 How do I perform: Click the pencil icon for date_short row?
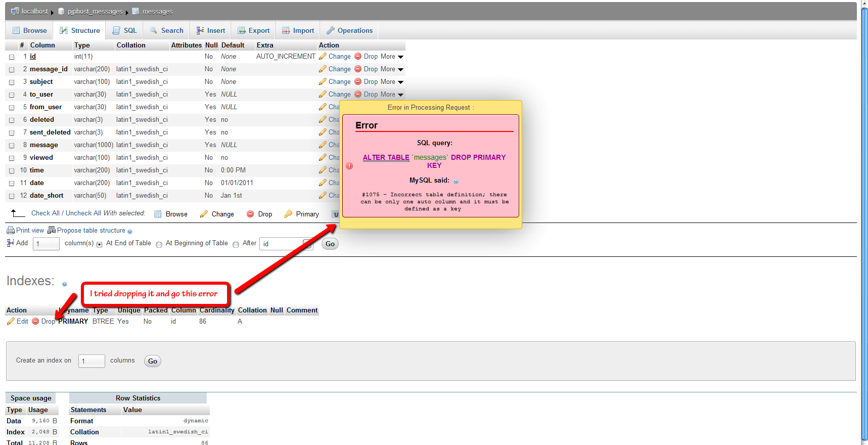tap(323, 195)
